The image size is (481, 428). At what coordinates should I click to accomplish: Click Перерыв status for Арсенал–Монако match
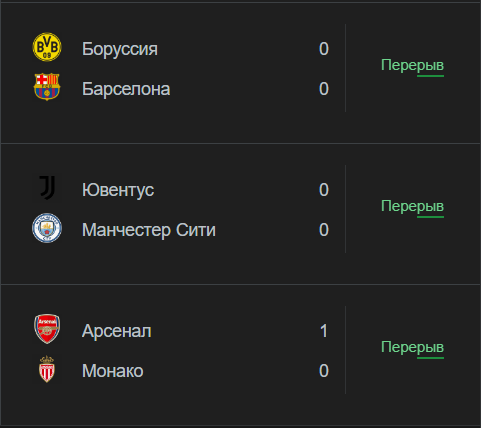[x=412, y=348]
